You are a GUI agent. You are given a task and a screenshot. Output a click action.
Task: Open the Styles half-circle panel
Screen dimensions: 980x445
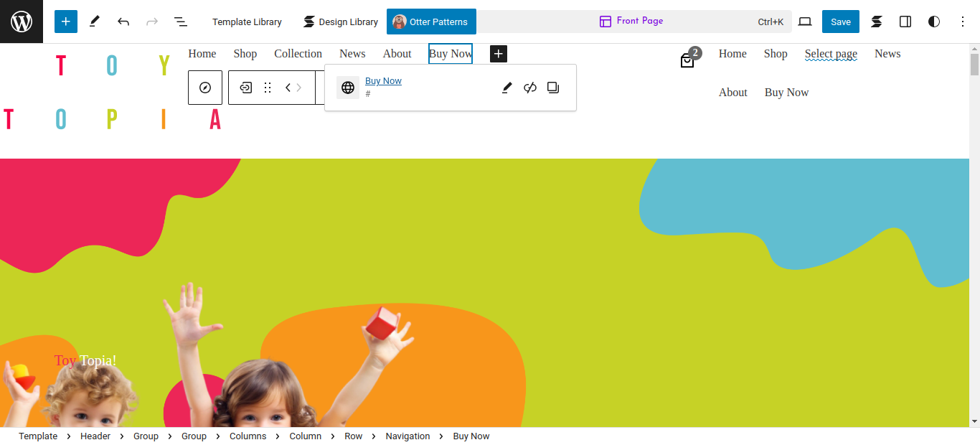pyautogui.click(x=934, y=22)
